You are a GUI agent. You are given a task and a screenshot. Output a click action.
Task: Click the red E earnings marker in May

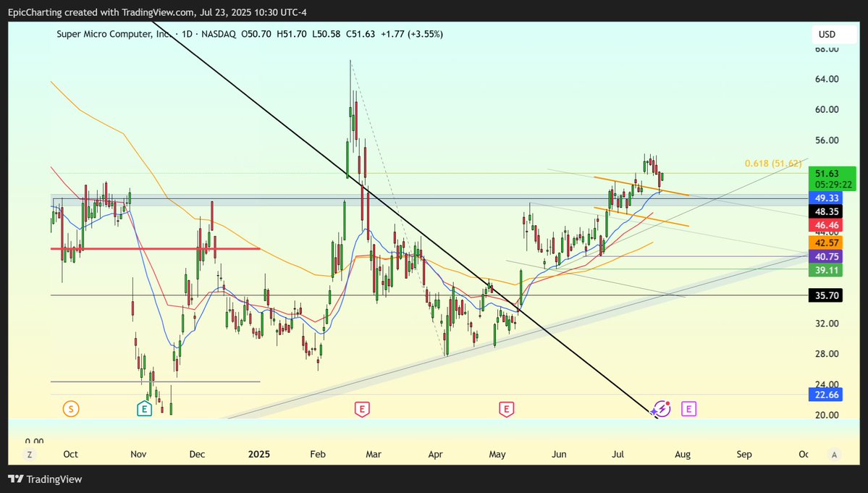(506, 409)
